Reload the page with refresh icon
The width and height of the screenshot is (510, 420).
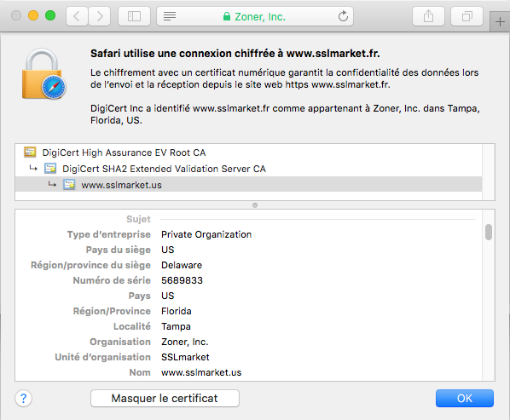click(x=343, y=16)
